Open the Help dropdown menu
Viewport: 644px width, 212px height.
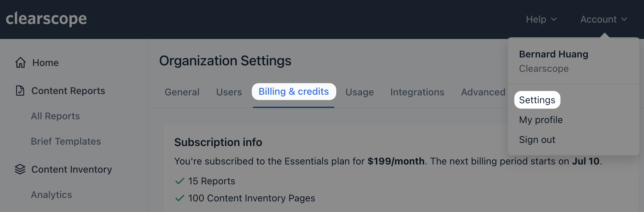(x=541, y=19)
